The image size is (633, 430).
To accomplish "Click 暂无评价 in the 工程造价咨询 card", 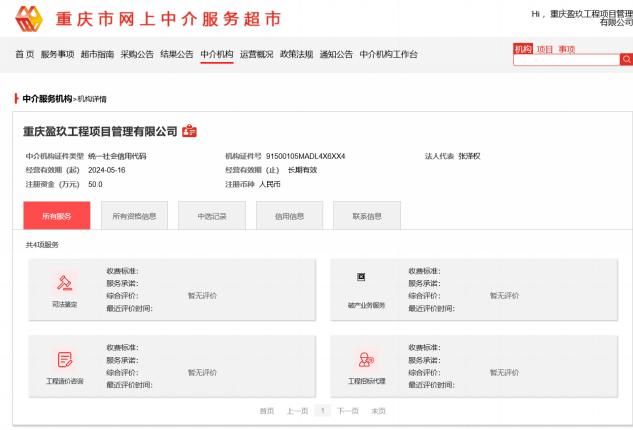I will [x=202, y=372].
